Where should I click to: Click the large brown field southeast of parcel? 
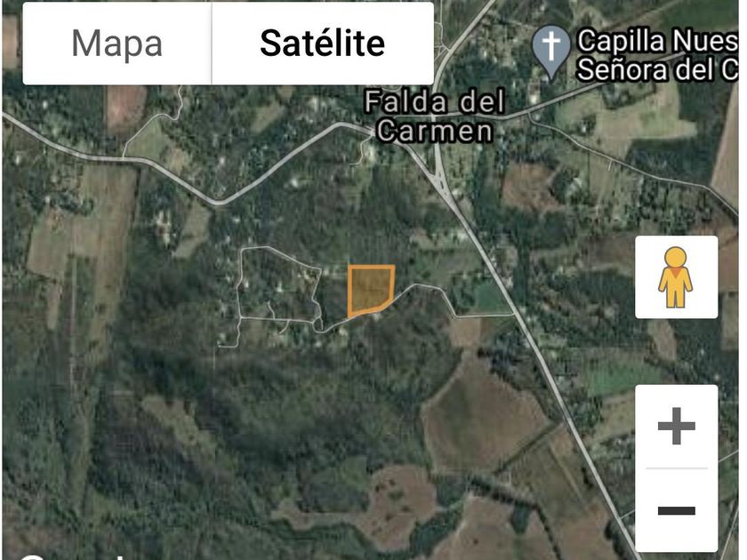481,419
